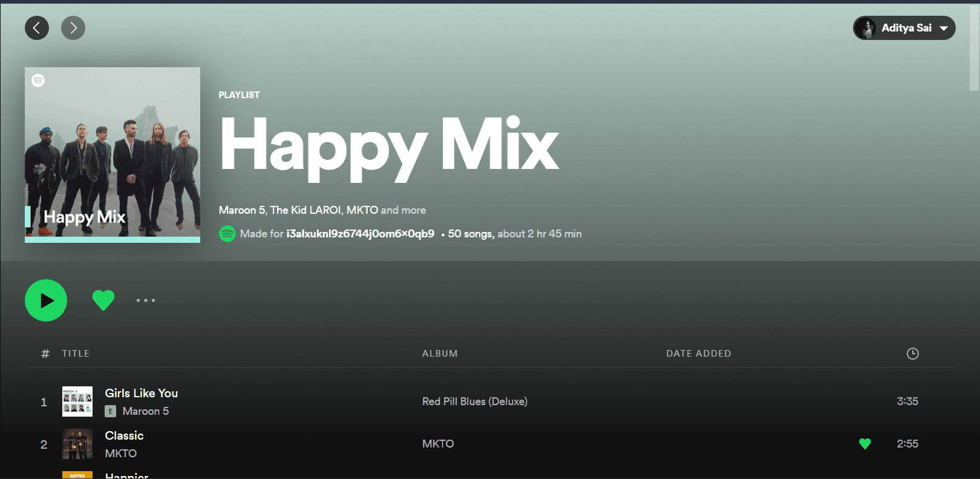980x479 pixels.
Task: Open The Kid LAROI artist link
Action: click(x=305, y=210)
